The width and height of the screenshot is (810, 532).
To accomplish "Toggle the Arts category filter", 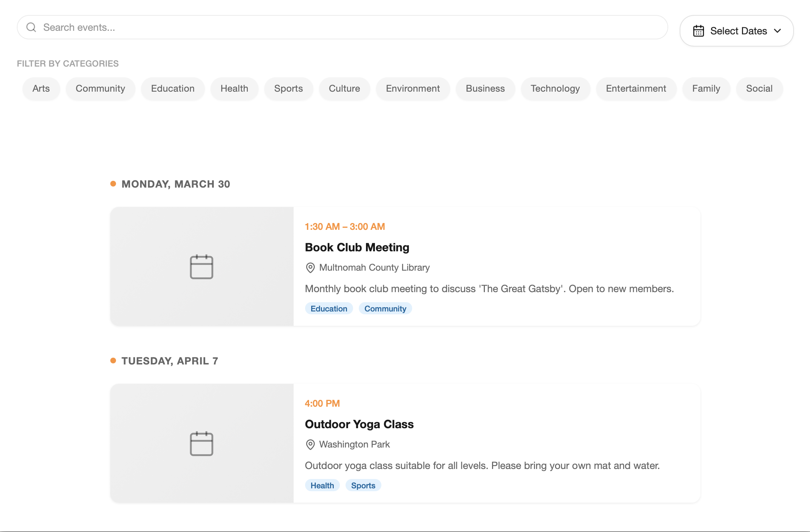I will pyautogui.click(x=41, y=88).
